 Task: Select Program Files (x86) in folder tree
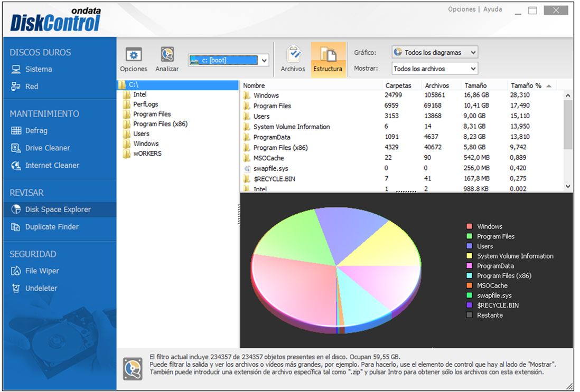[x=161, y=124]
